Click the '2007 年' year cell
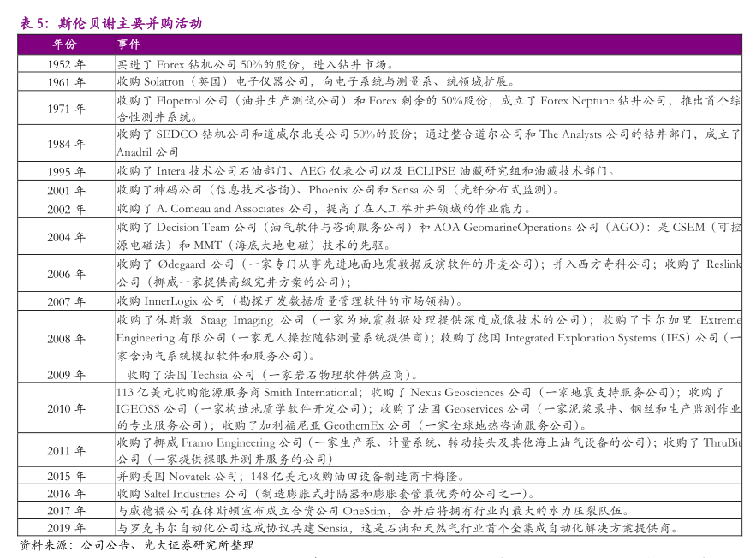Image resolution: width=756 pixels, height=558 pixels. point(67,301)
